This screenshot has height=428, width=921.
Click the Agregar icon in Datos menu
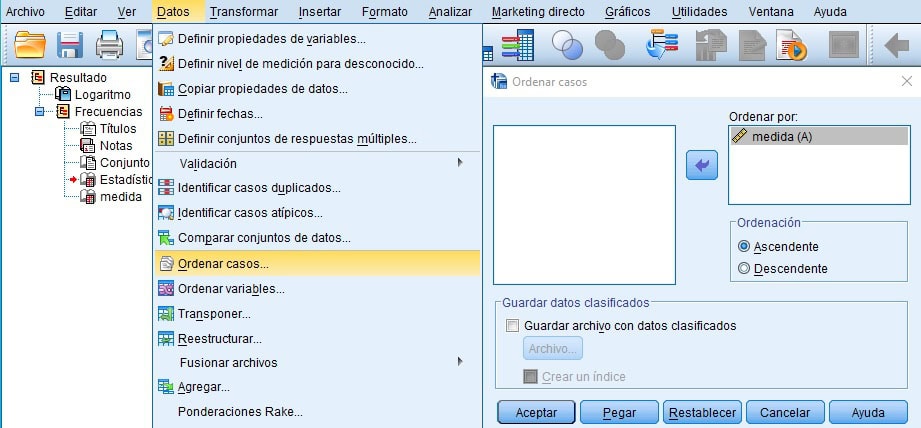click(166, 387)
